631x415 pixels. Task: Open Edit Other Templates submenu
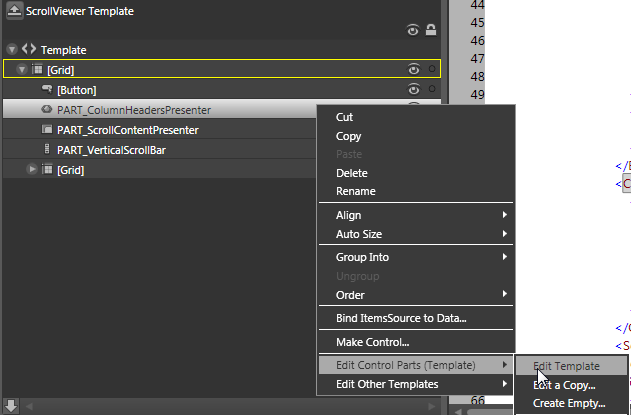(416, 384)
